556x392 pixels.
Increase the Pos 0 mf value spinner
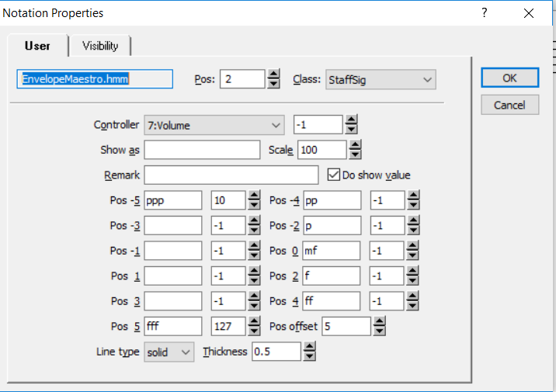[x=412, y=246]
